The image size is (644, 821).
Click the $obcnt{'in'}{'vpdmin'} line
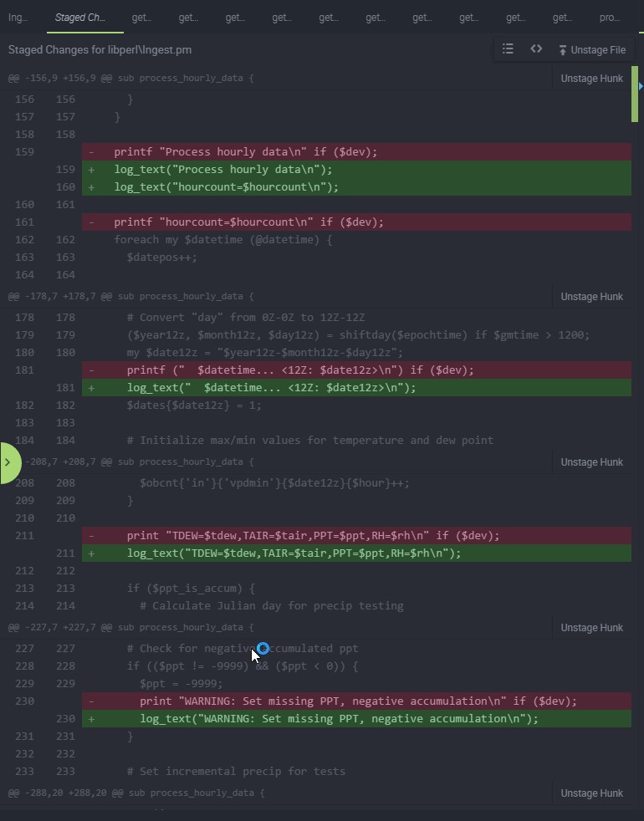(x=274, y=482)
